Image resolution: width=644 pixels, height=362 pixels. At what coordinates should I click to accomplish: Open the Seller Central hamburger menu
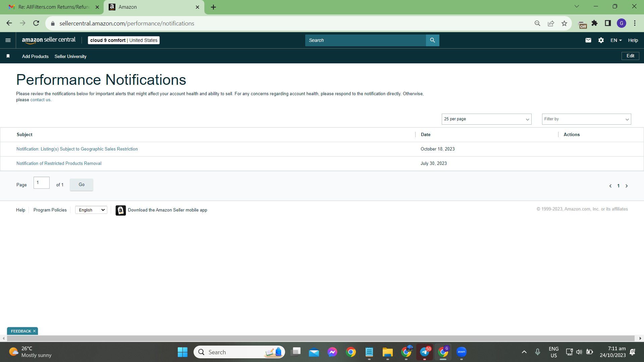coord(8,40)
